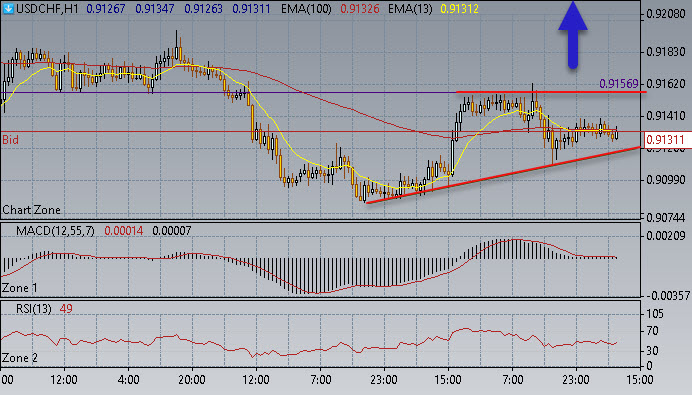Screen dimensions: 692x395
Task: Click the 0.92080 price scale value
Action: click(x=666, y=14)
